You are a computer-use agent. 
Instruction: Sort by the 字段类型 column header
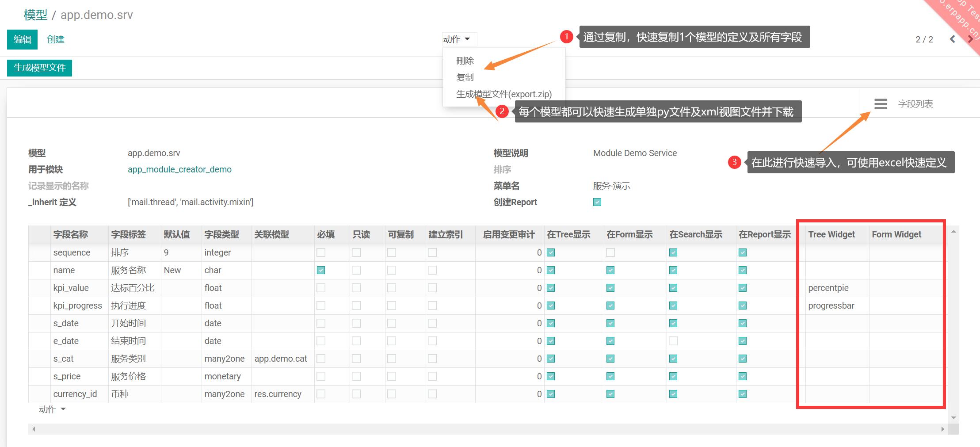[221, 234]
